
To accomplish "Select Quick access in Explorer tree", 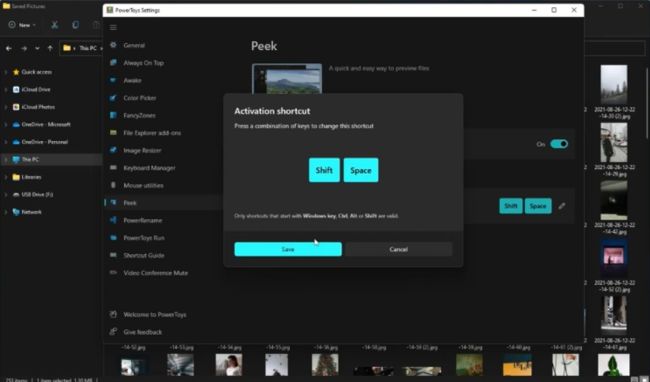I will (x=36, y=72).
